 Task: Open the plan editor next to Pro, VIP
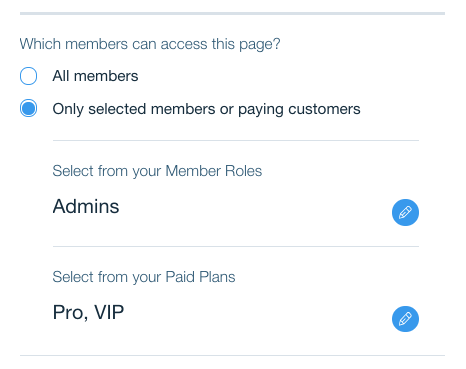point(405,319)
